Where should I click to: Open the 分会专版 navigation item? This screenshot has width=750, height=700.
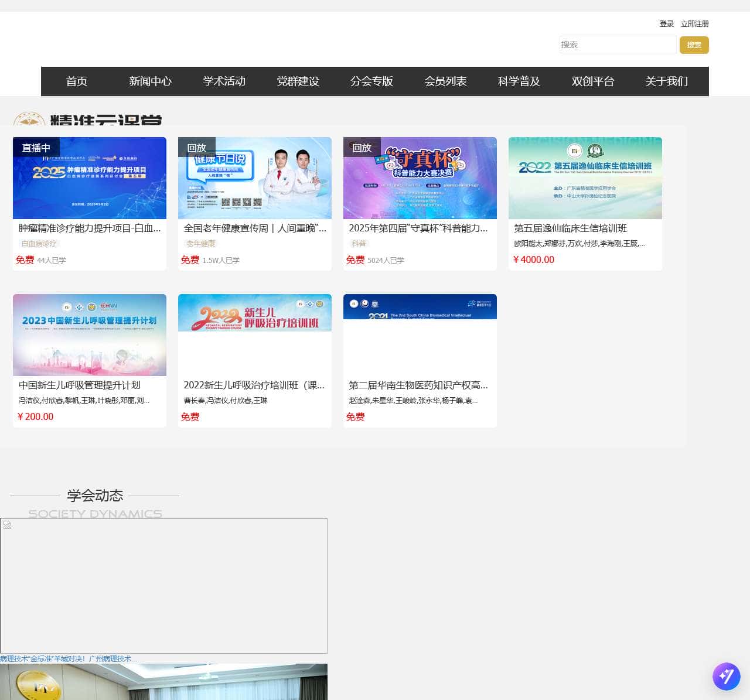371,81
